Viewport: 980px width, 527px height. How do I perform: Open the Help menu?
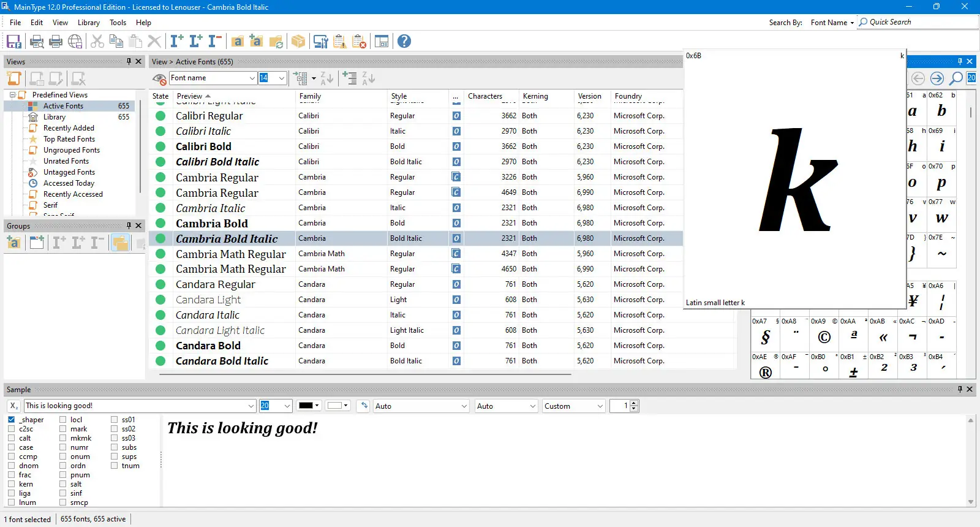click(x=143, y=23)
